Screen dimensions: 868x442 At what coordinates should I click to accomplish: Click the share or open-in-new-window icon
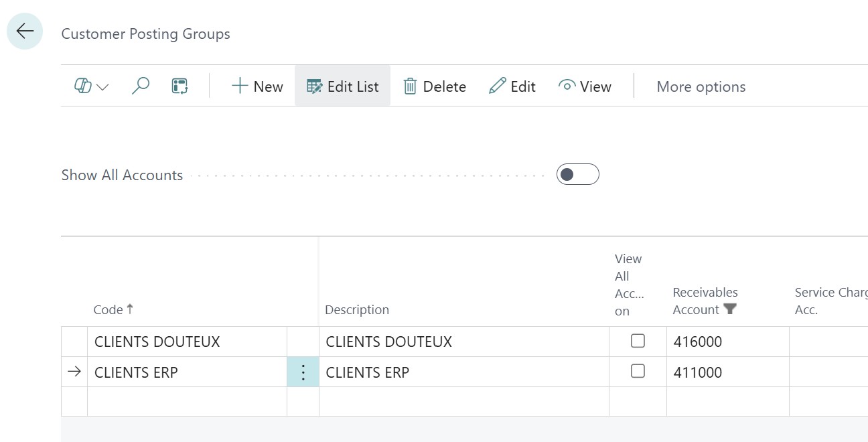point(179,86)
